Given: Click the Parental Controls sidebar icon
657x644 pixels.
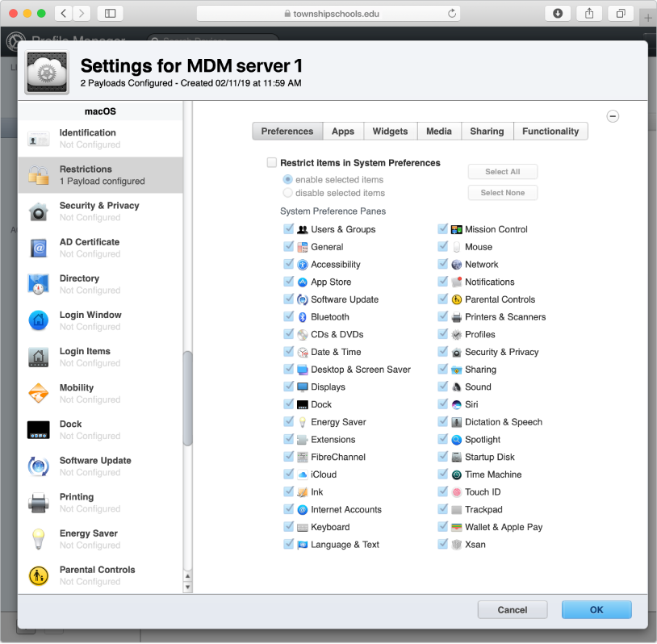Looking at the screenshot, I should coord(38,576).
